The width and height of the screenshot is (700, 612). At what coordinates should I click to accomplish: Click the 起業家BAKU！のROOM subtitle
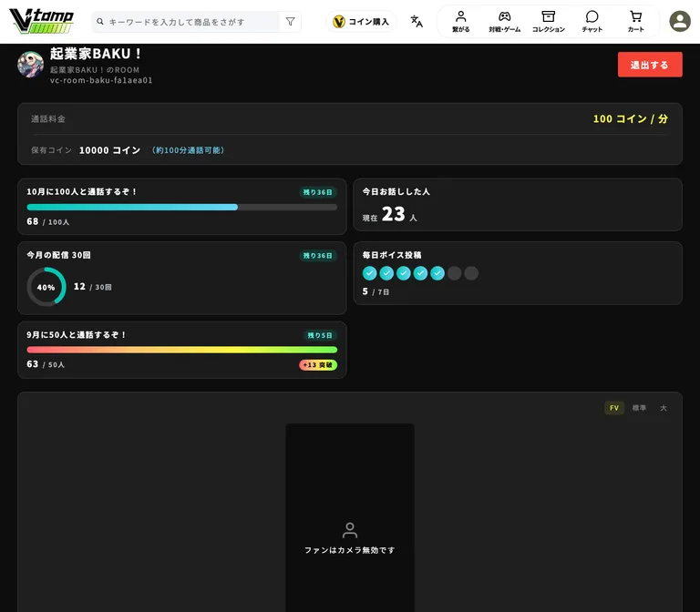tap(95, 70)
